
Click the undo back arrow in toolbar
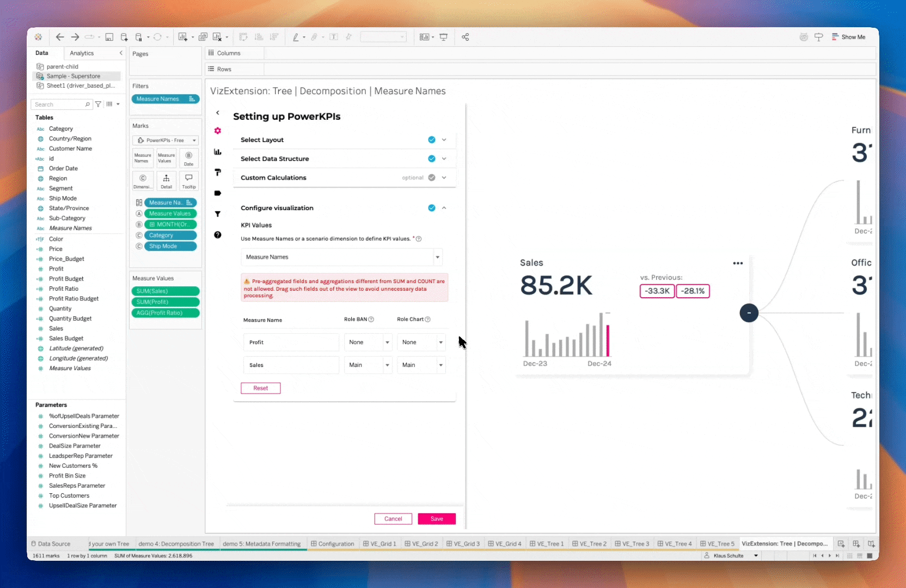60,37
